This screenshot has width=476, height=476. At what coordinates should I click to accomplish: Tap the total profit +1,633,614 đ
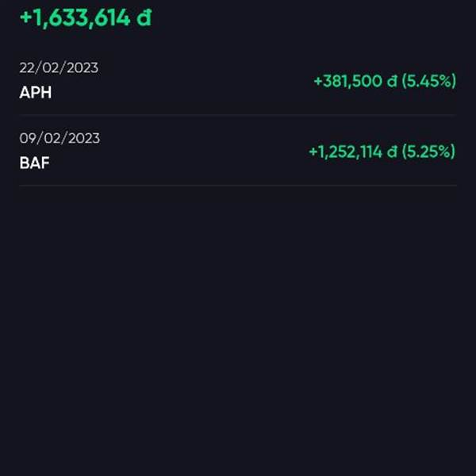tap(86, 18)
